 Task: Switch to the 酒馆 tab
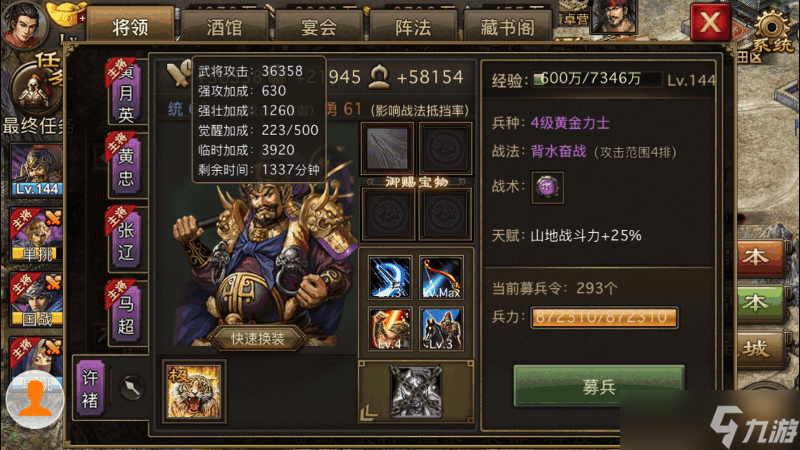224,27
